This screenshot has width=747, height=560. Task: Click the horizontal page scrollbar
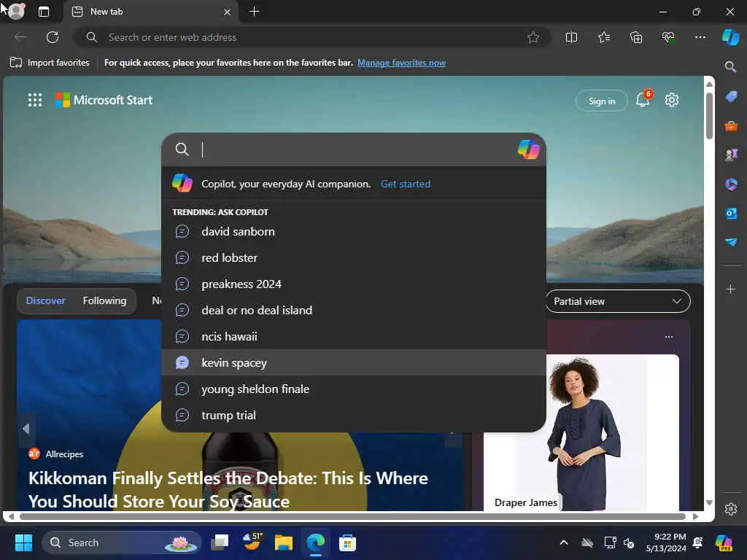point(352,516)
